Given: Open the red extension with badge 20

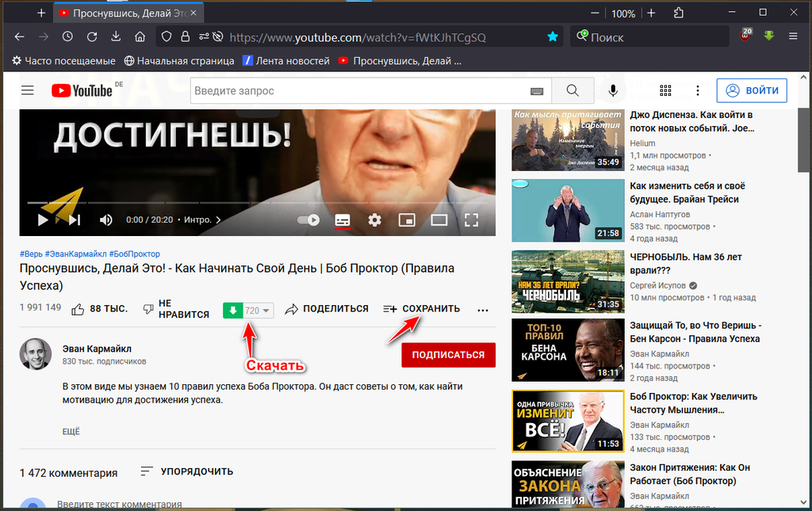Looking at the screenshot, I should (745, 35).
